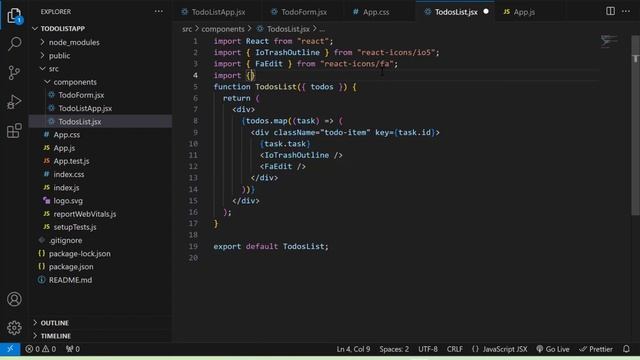Expand the TIMELINE section
Viewport: 640px width, 360px height.
(100, 336)
